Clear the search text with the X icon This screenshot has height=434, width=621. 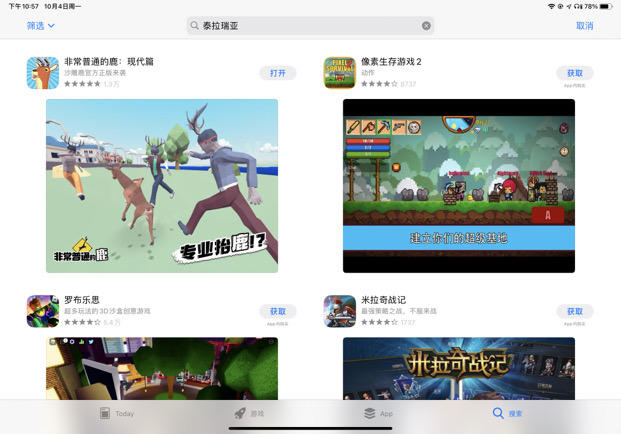(x=426, y=26)
